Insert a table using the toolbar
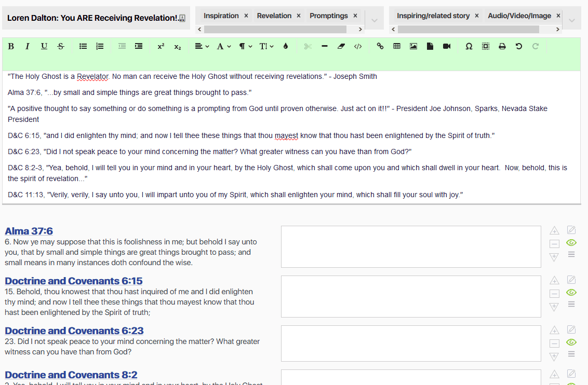Screen dimensions: 588x385 click(x=397, y=46)
